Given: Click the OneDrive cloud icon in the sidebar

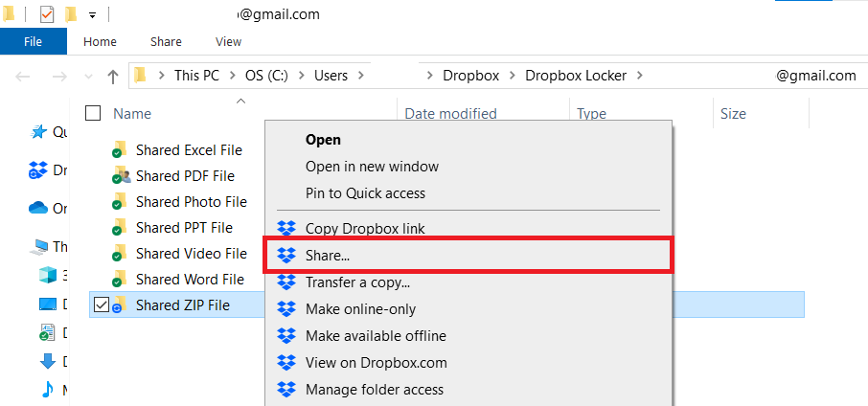Looking at the screenshot, I should coord(38,208).
